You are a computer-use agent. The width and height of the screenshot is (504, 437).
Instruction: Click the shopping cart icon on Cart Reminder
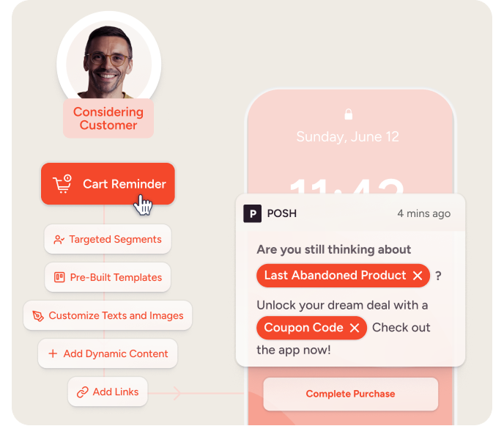(x=62, y=184)
